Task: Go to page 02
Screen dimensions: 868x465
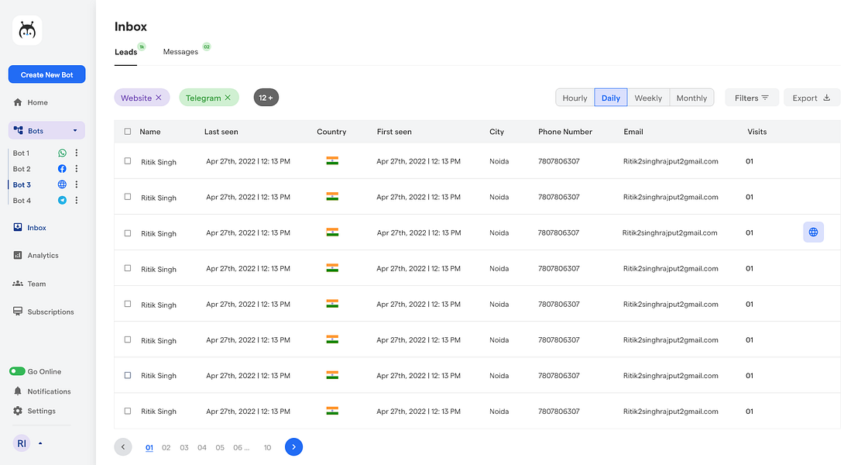Action: coord(166,447)
